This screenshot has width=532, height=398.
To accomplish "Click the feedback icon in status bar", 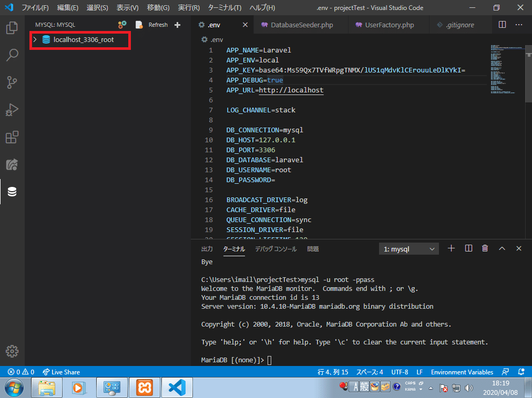I will (505, 372).
